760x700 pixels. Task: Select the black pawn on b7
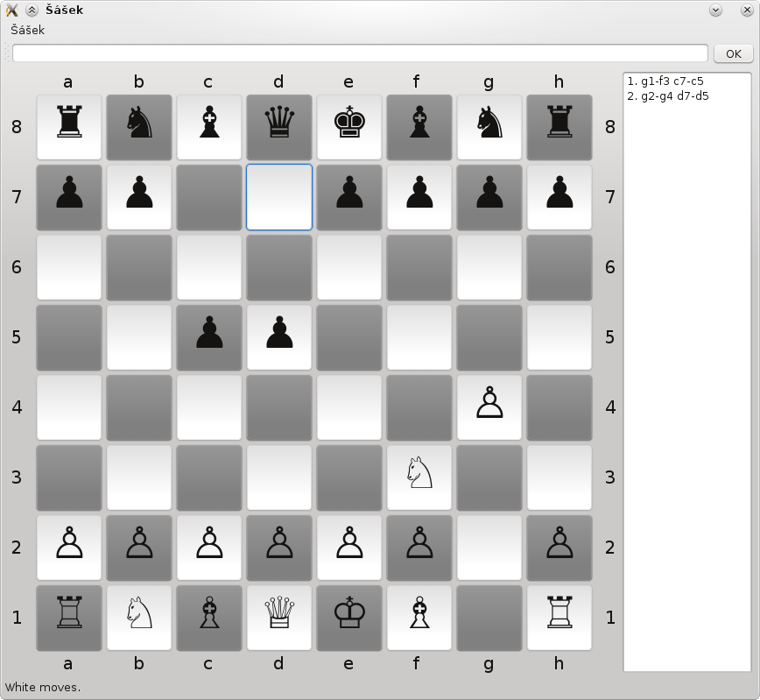[139, 197]
